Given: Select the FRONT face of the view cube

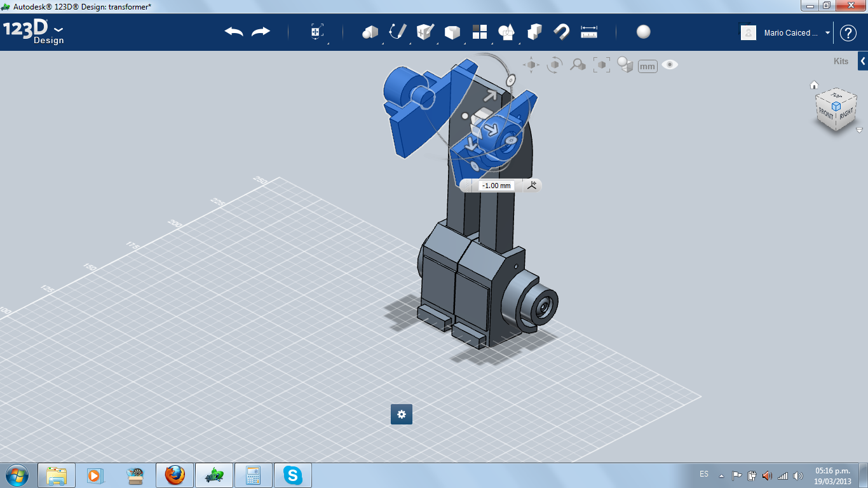Looking at the screenshot, I should coord(825,113).
